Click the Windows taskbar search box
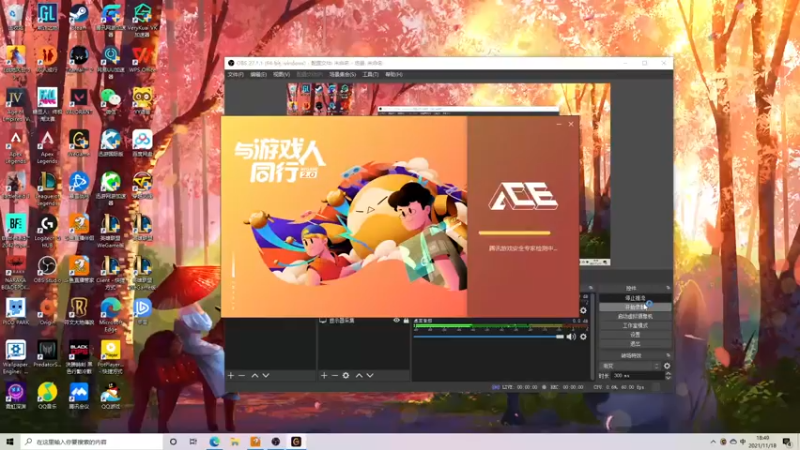 92,442
